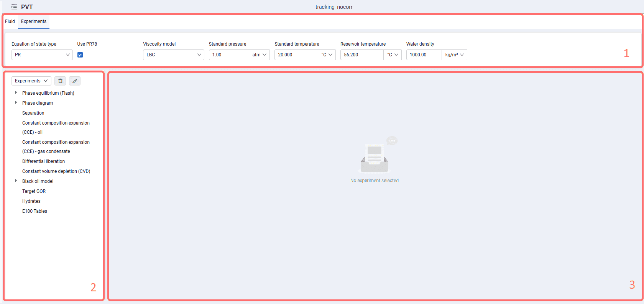
Task: Expand Phase equilibrium (Flash) tree node
Action: [16, 93]
